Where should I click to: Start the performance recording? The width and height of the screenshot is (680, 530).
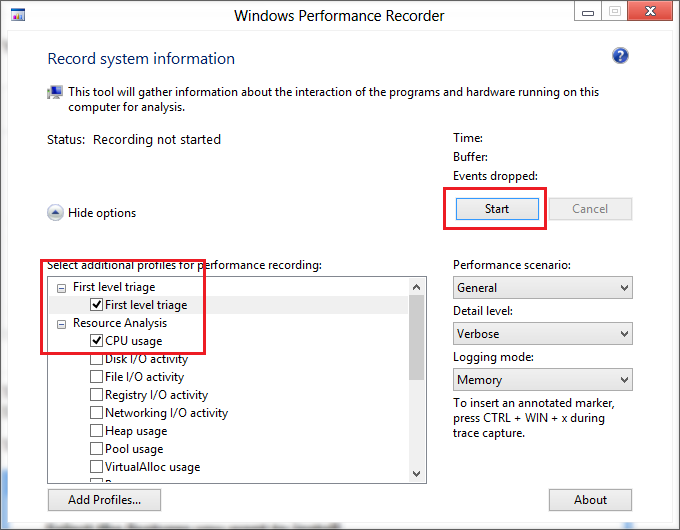pyautogui.click(x=497, y=209)
